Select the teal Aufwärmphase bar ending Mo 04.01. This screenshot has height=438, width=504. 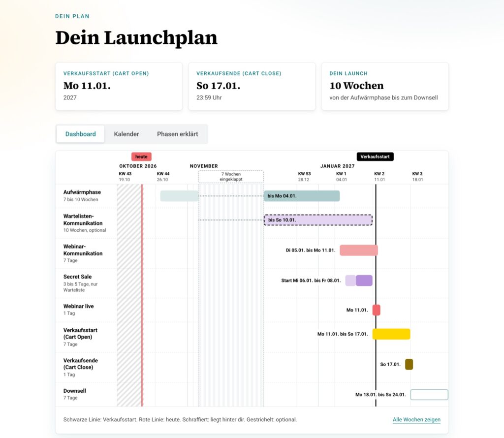pos(302,196)
